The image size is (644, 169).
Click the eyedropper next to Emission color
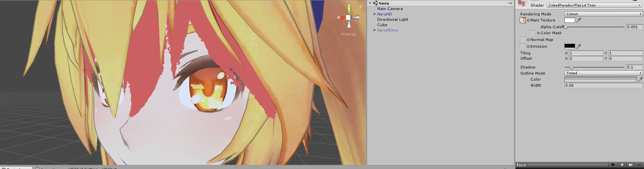click(x=579, y=46)
